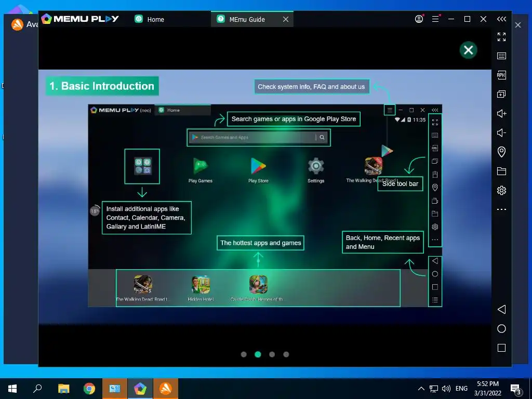
Task: Open the monitor app in taskbar
Action: (115, 389)
